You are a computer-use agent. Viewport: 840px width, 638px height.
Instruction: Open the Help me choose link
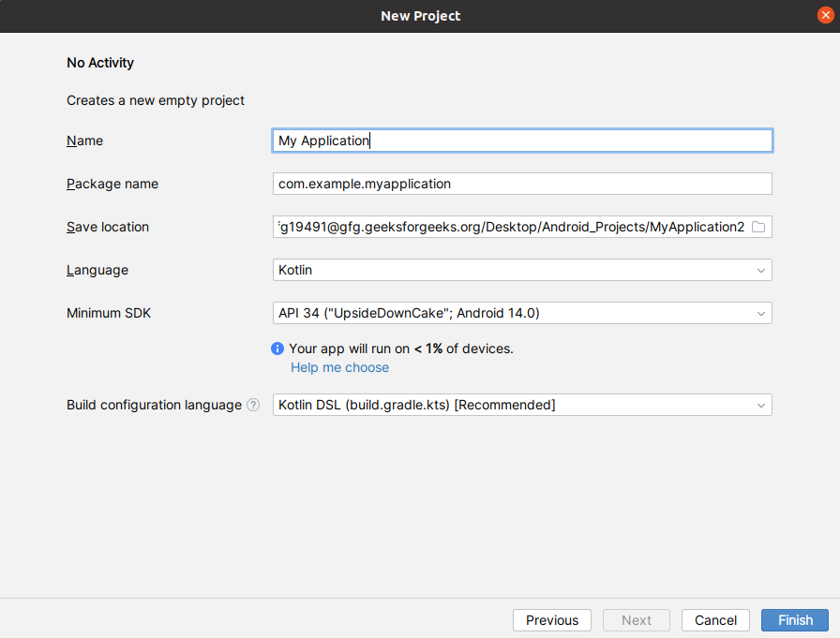(x=339, y=367)
